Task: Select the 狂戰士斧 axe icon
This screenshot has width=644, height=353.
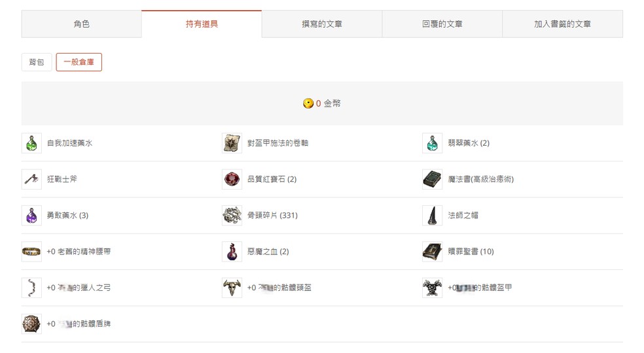Action: tap(31, 179)
